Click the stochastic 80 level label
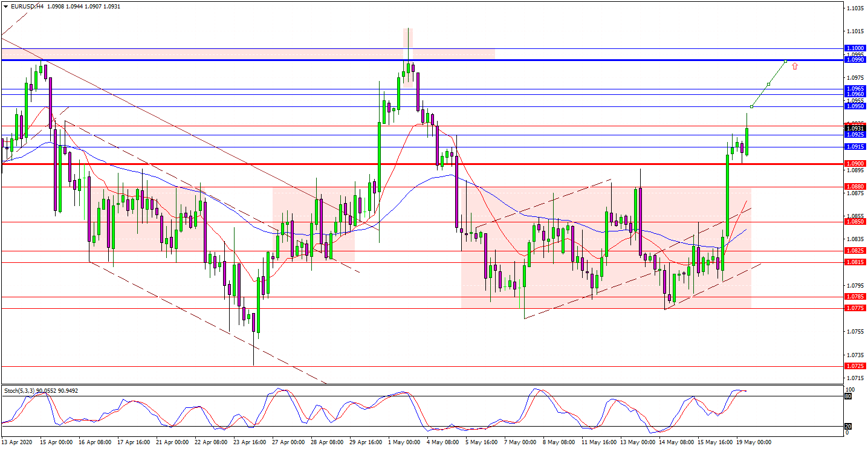The height and width of the screenshot is (449, 868). 847,396
